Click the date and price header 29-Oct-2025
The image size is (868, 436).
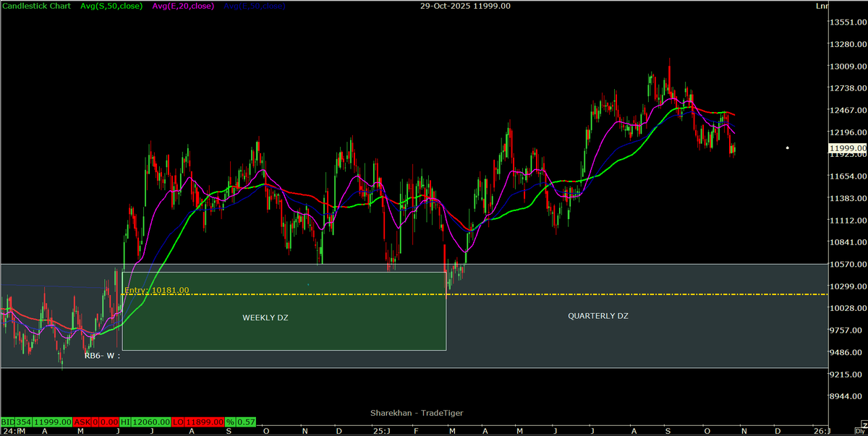465,6
